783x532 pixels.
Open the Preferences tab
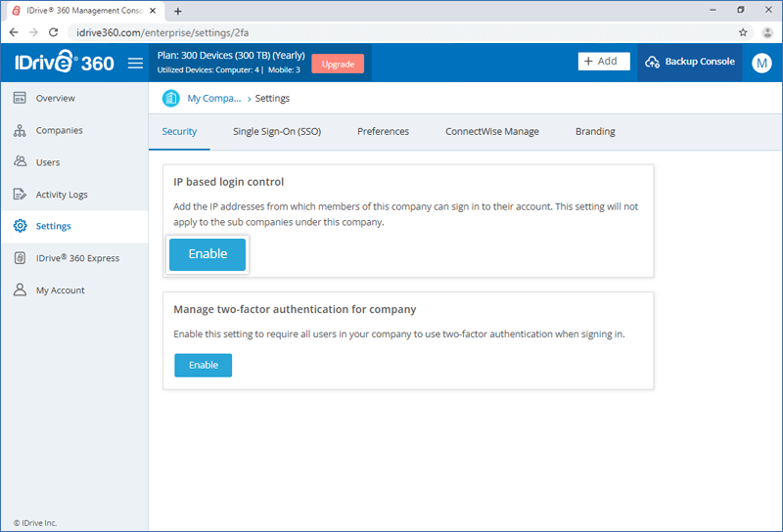click(x=383, y=131)
